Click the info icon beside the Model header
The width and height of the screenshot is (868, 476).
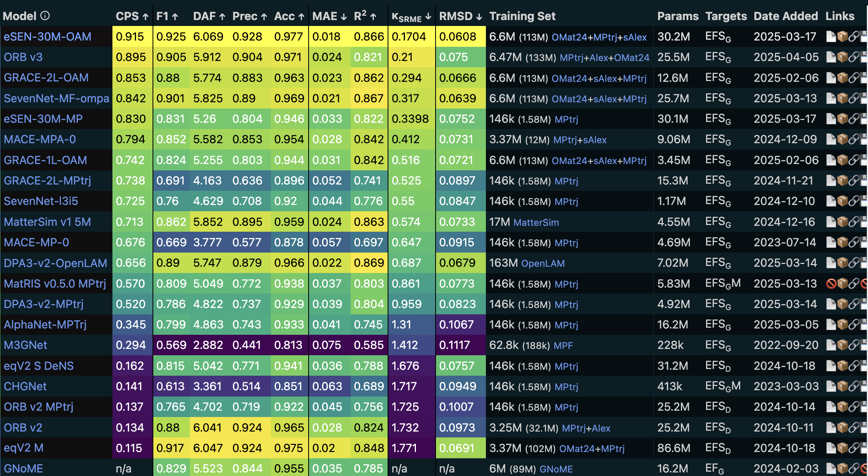tap(46, 16)
